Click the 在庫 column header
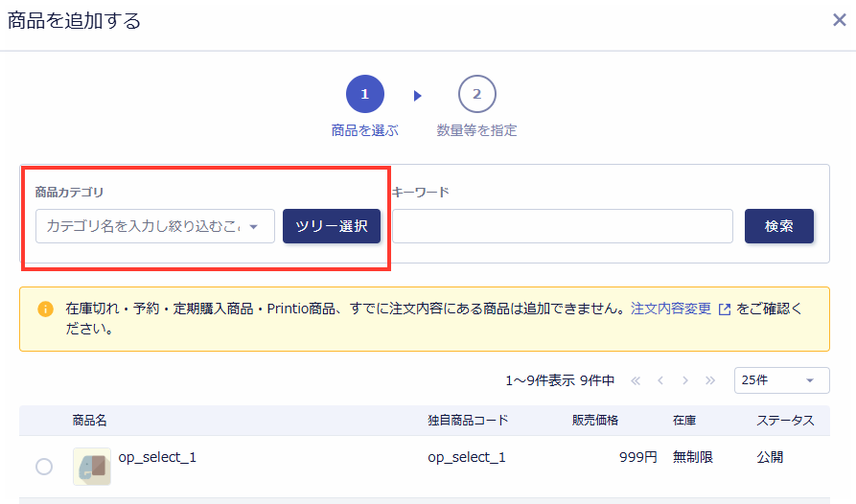 coord(684,421)
